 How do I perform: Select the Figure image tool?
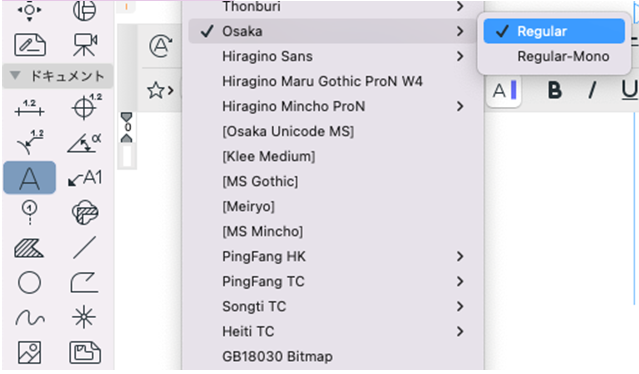[29, 352]
